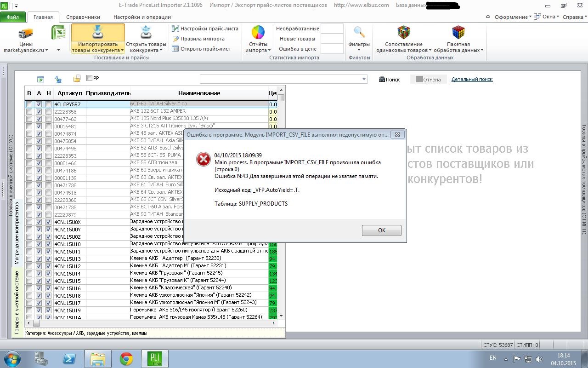Open the Окна dropdown menu
The height and width of the screenshot is (368, 588).
point(547,17)
